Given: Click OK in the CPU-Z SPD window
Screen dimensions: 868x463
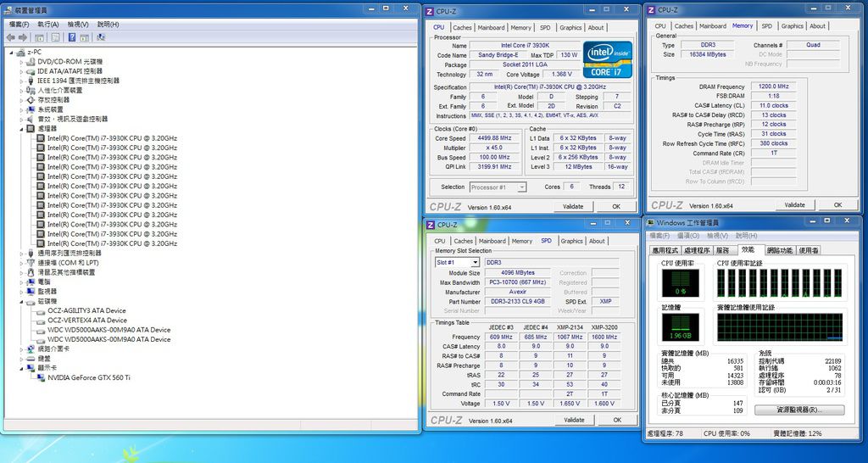Looking at the screenshot, I should click(617, 420).
